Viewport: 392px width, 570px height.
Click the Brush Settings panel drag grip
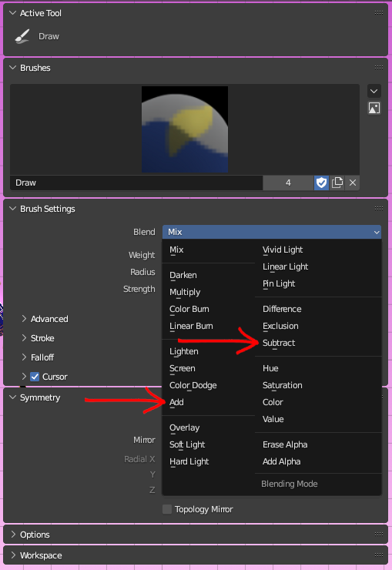[x=379, y=208]
